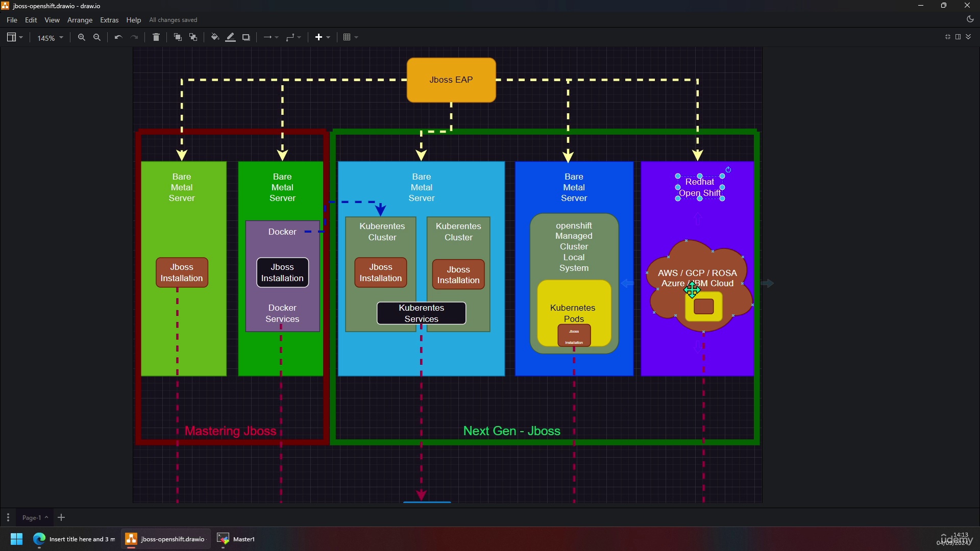This screenshot has height=551, width=980.
Task: Click the draw.io app icon in title bar
Action: 5,6
